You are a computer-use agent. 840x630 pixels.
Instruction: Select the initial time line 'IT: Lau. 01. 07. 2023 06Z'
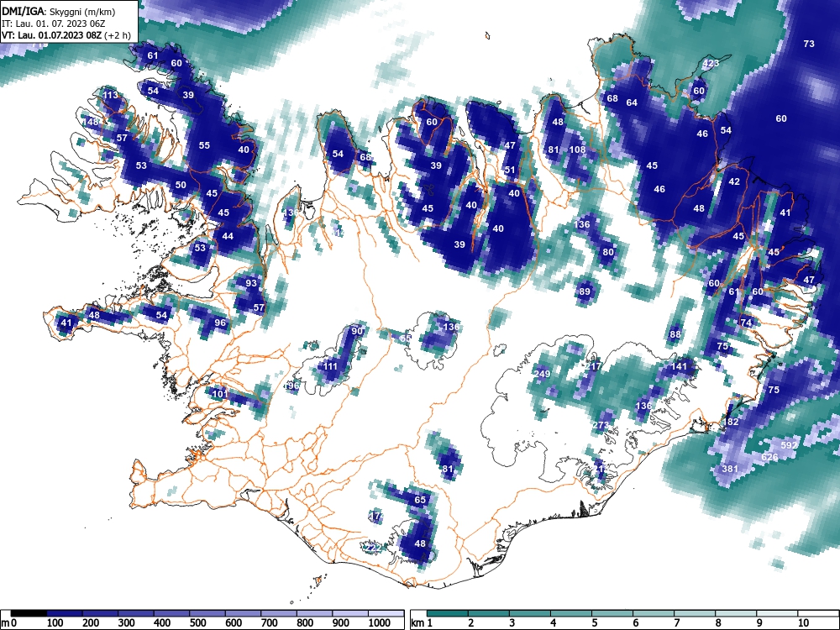click(54, 24)
